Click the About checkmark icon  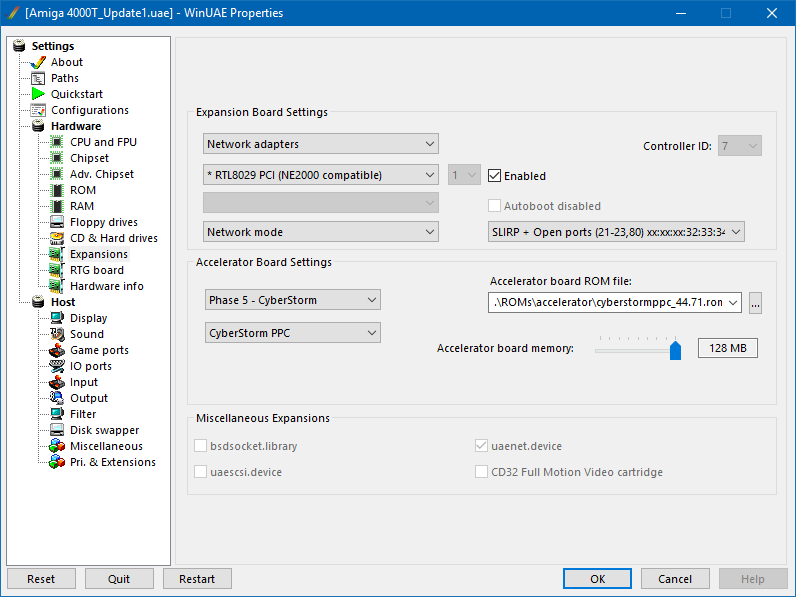pos(39,62)
